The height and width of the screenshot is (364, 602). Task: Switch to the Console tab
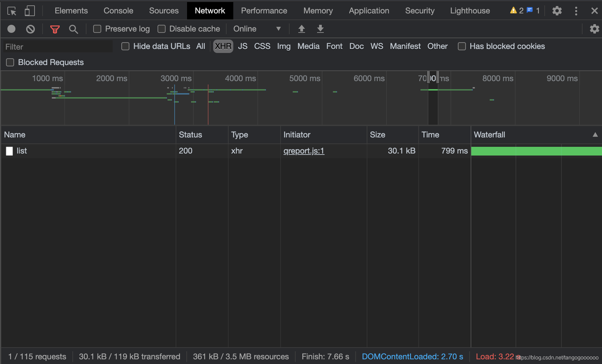click(118, 11)
